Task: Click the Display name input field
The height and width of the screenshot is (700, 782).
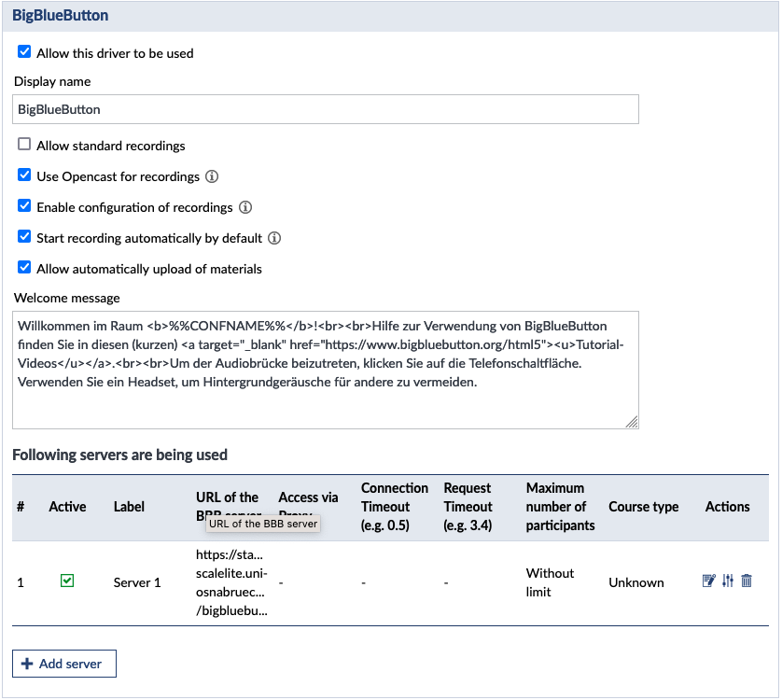Action: point(326,109)
